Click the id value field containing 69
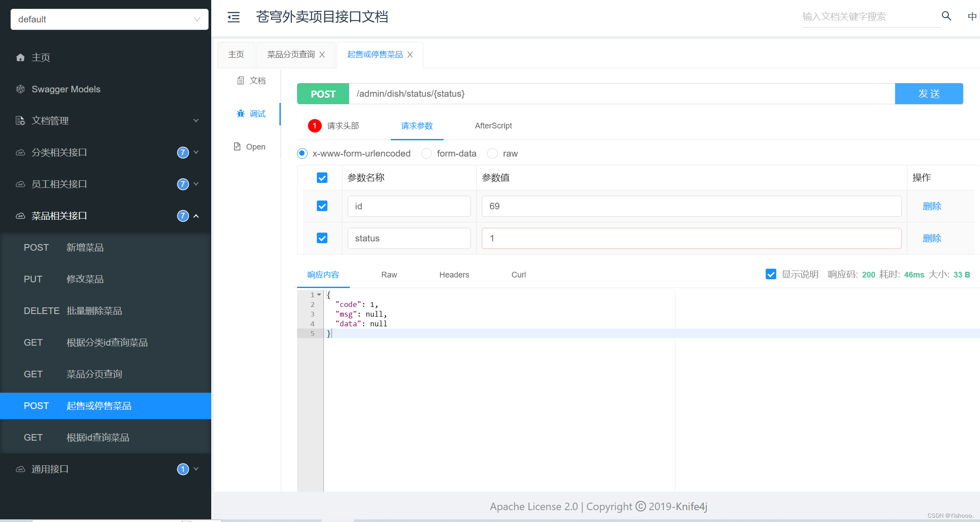 click(x=691, y=206)
